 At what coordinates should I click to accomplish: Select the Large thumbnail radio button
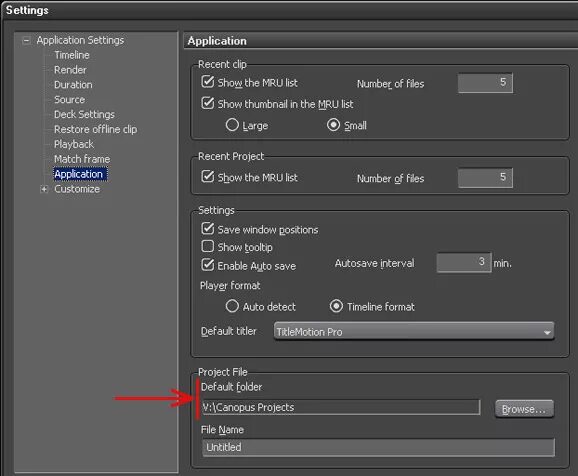(232, 125)
